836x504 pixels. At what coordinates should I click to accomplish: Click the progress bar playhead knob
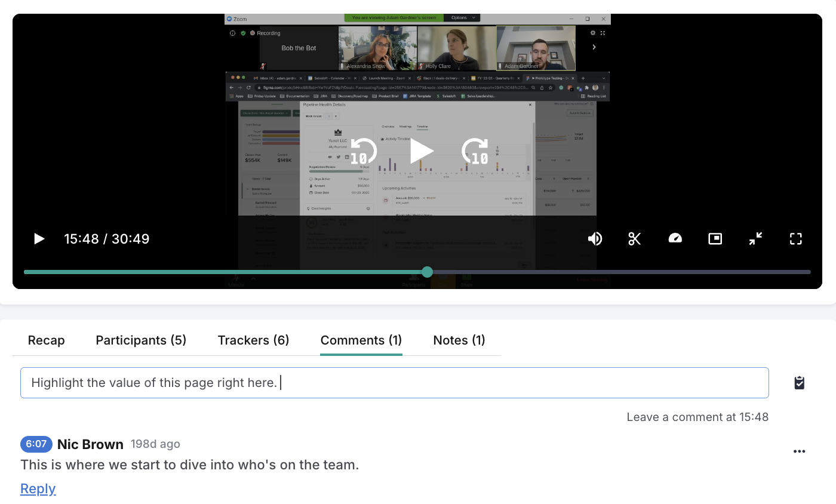(427, 272)
